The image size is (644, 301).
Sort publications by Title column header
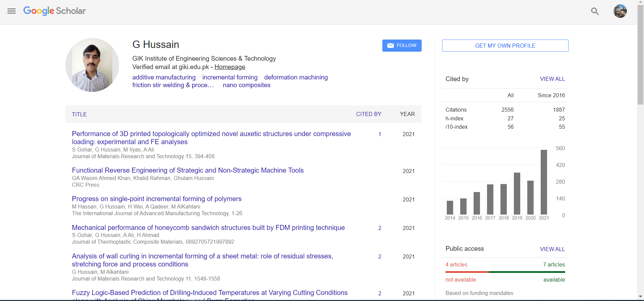[79, 115]
